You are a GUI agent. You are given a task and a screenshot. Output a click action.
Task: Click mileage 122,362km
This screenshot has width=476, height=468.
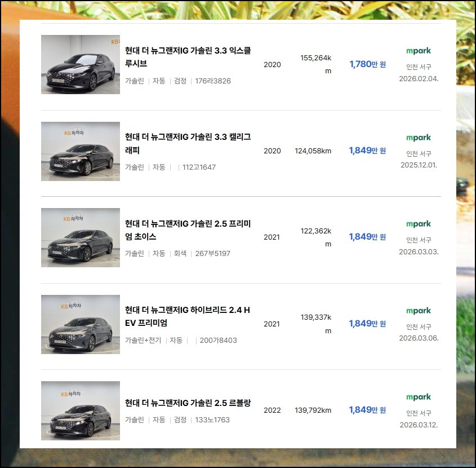click(x=315, y=237)
